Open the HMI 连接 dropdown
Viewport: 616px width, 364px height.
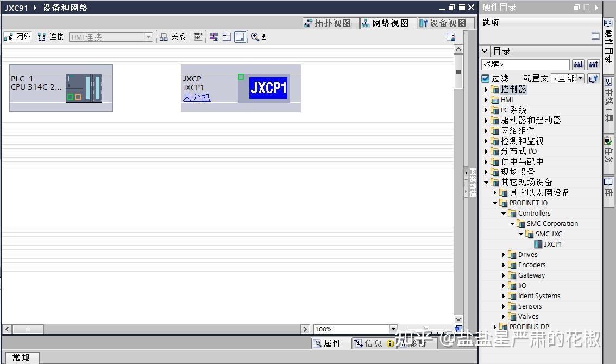149,36
